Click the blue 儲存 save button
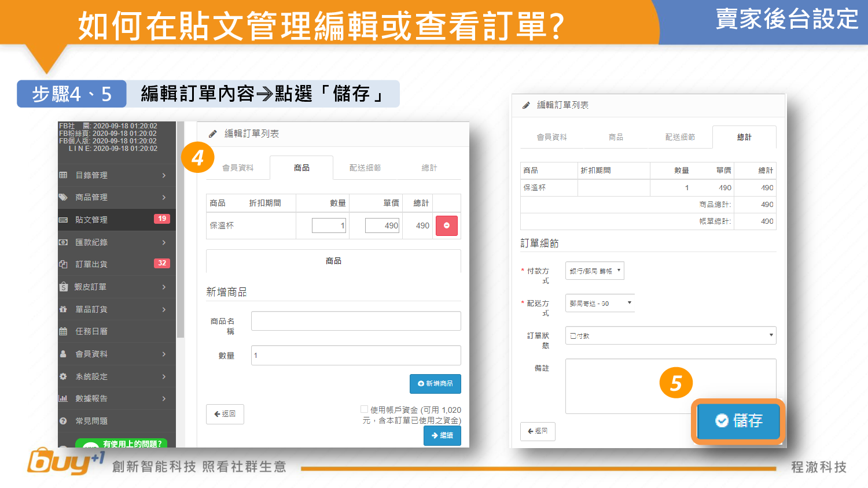868x488 pixels. (x=738, y=420)
